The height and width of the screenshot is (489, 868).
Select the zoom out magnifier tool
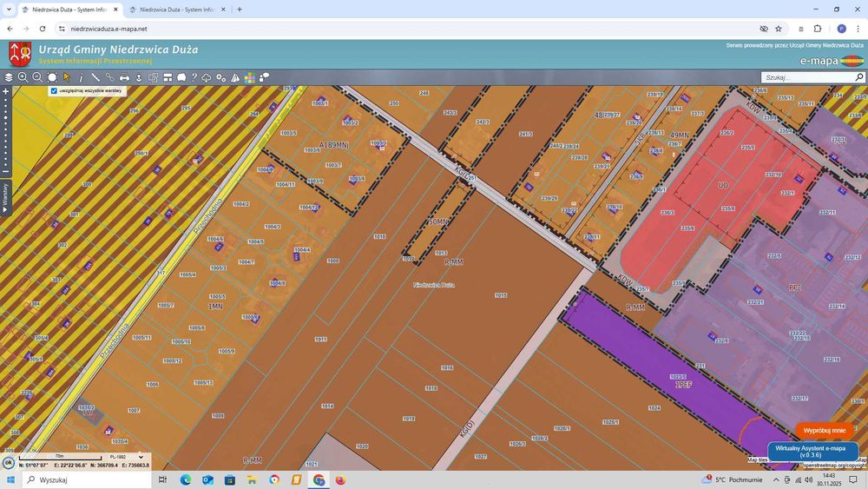(37, 77)
